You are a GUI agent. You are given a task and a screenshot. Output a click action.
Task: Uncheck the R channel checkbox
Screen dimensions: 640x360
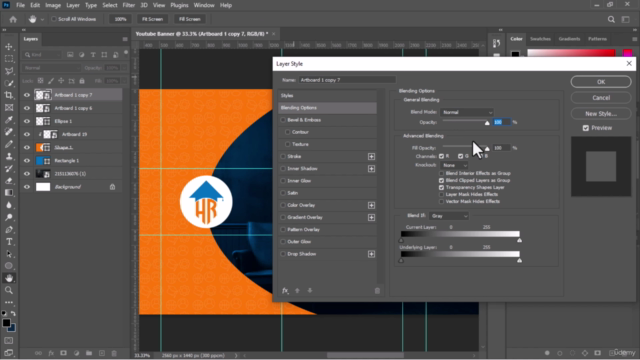point(441,156)
